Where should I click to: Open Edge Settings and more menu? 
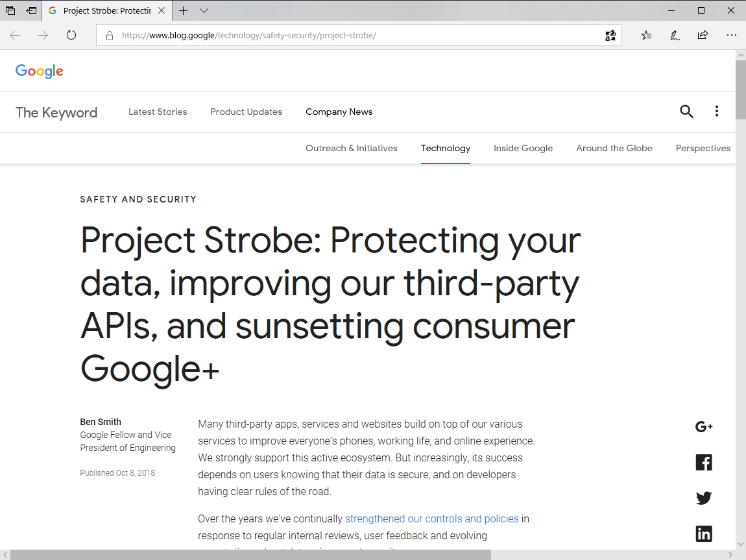[x=732, y=36]
